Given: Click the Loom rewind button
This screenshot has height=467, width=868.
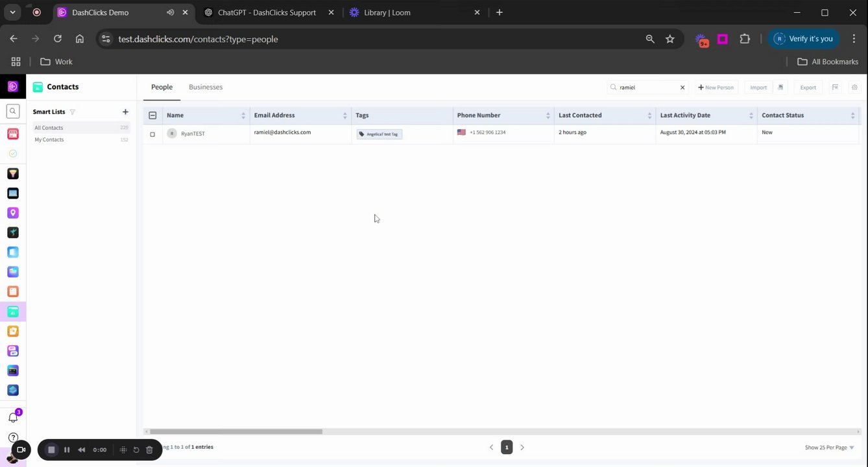Looking at the screenshot, I should 82,449.
